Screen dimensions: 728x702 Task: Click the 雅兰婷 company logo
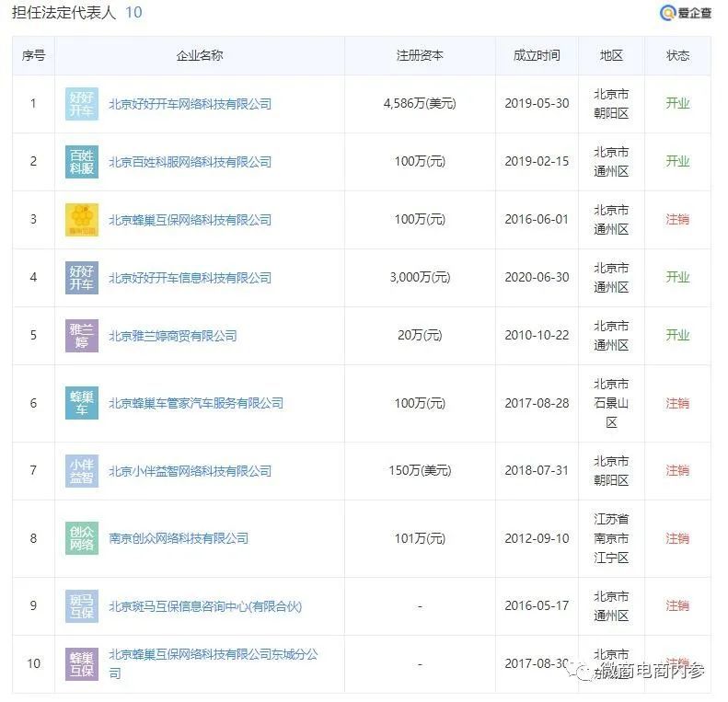(x=82, y=336)
